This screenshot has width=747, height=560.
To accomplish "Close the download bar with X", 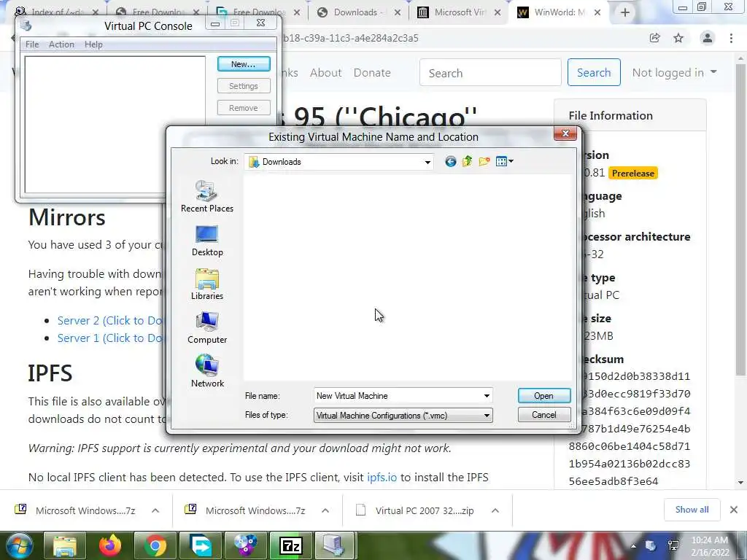I will [x=734, y=510].
